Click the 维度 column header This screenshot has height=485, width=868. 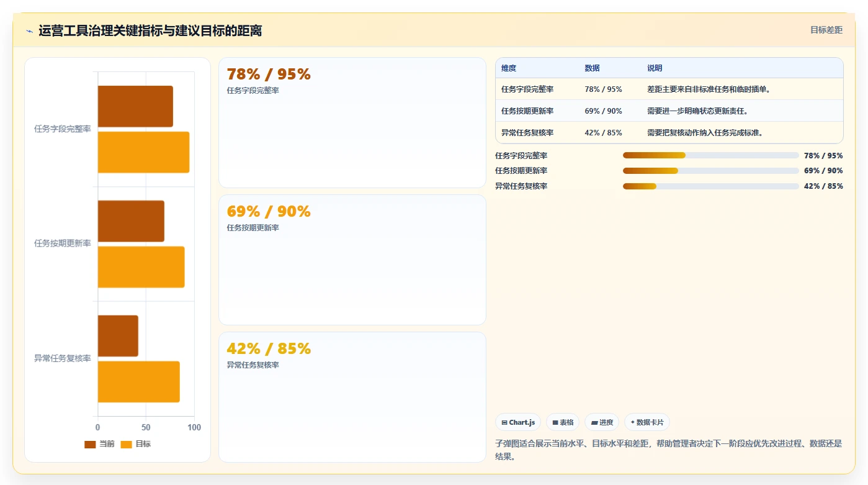click(x=509, y=68)
